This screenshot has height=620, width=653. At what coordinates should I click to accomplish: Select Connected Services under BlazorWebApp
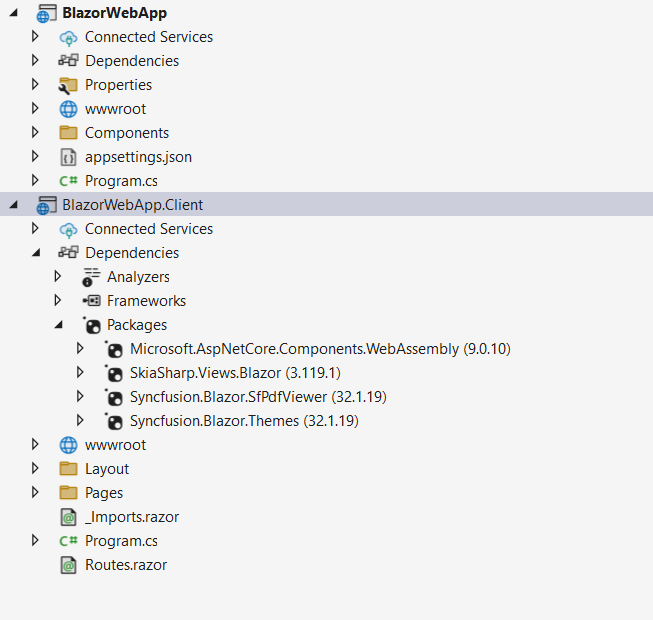coord(148,37)
